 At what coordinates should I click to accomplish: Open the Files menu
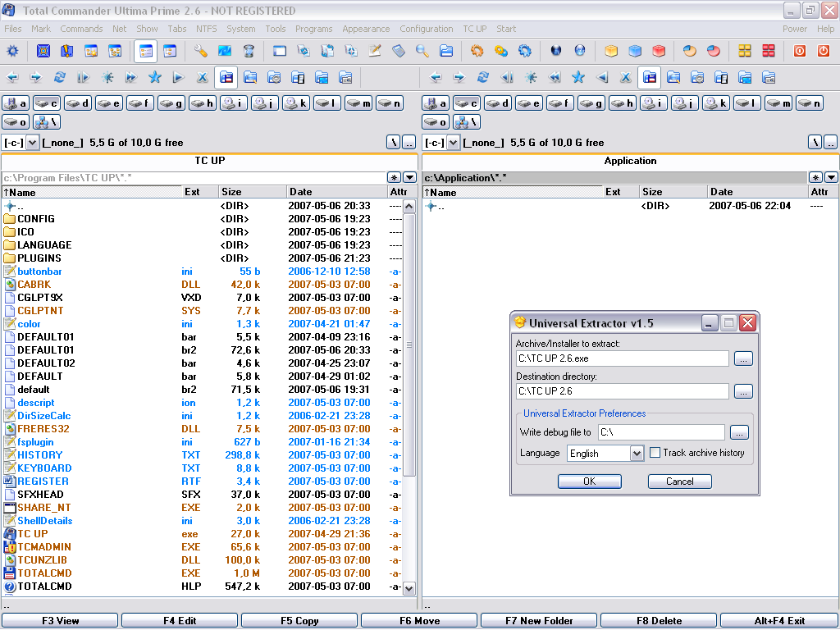click(x=13, y=29)
